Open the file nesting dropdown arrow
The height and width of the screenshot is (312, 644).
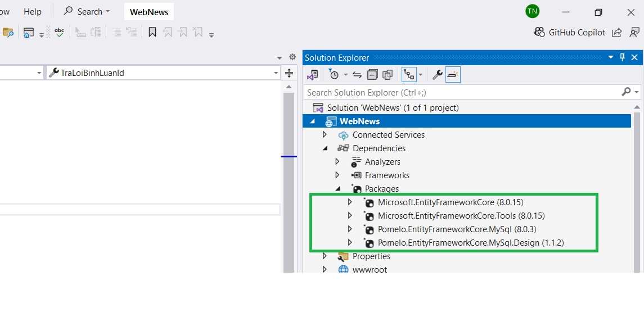[x=421, y=75]
